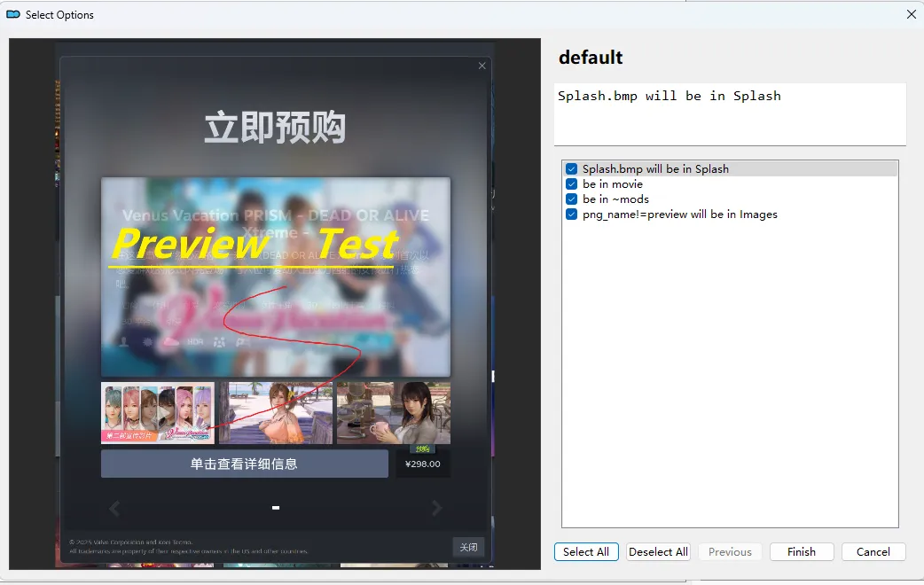Click the left carousel arrow in preview
The height and width of the screenshot is (585, 924).
point(114,508)
